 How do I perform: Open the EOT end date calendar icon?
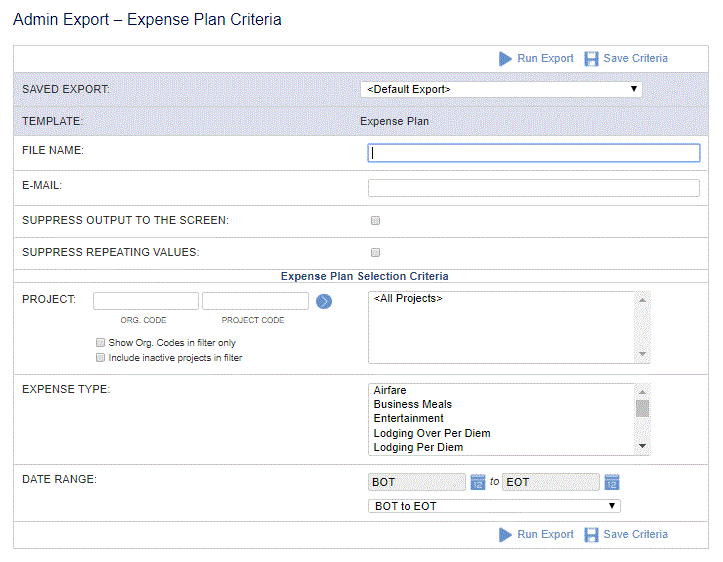coord(611,482)
